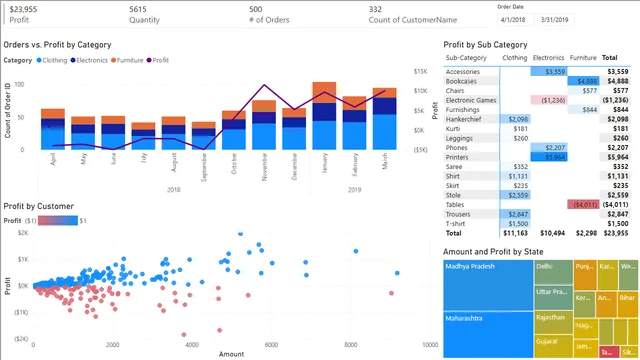Screen dimensions: 640x360
Task: Click the 332 Count of CustomerName card
Action: pos(413,14)
